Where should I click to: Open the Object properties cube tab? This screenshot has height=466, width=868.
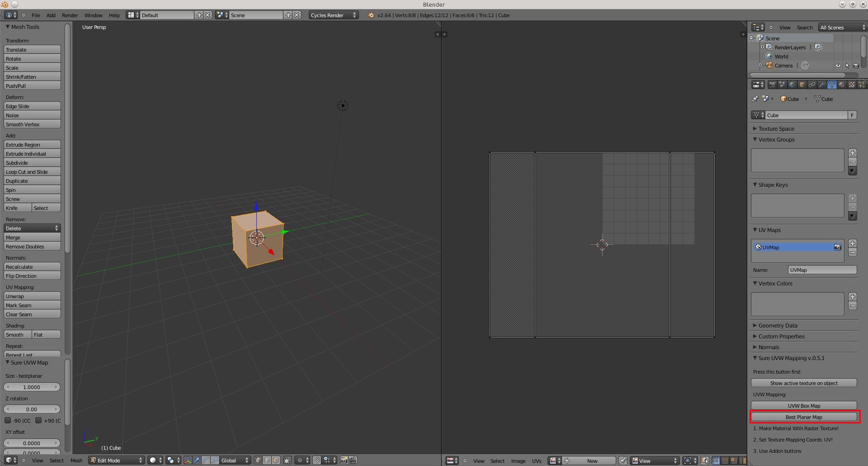pyautogui.click(x=802, y=85)
